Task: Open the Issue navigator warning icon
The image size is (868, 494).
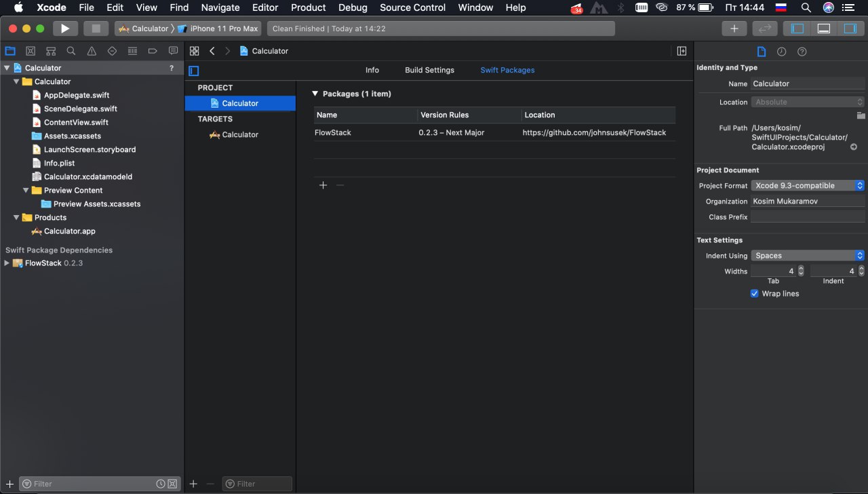Action: click(92, 51)
